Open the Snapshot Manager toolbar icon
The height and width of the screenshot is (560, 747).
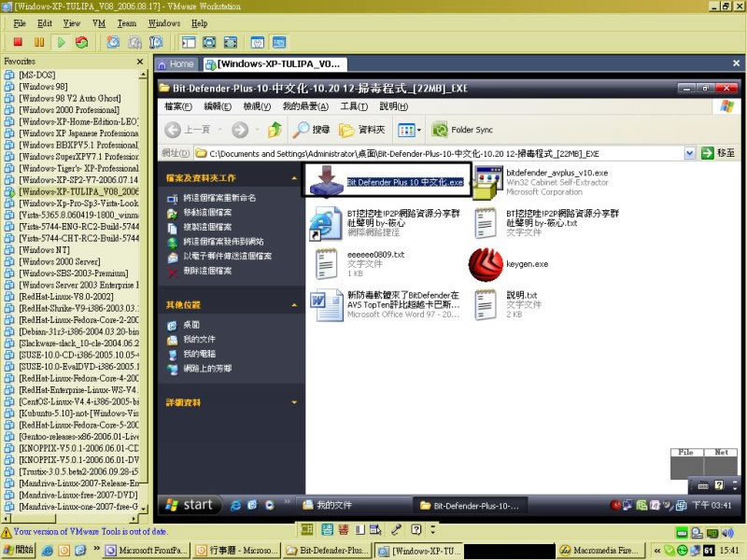[x=156, y=42]
